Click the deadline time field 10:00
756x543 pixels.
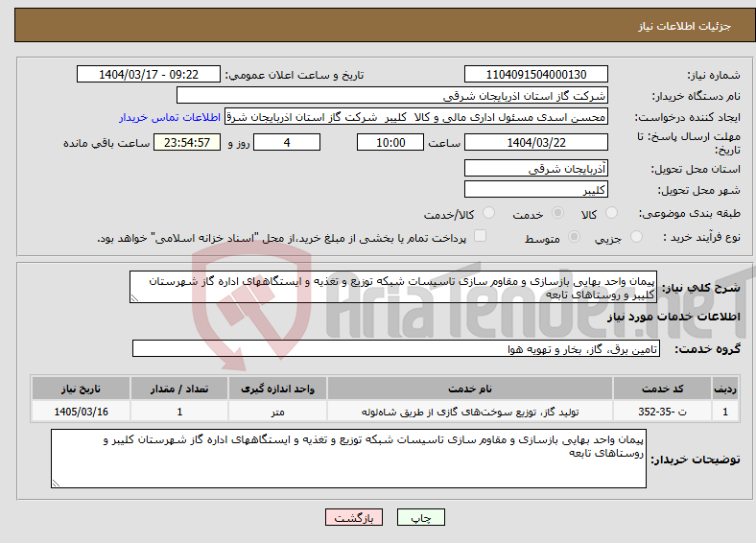[x=390, y=142]
